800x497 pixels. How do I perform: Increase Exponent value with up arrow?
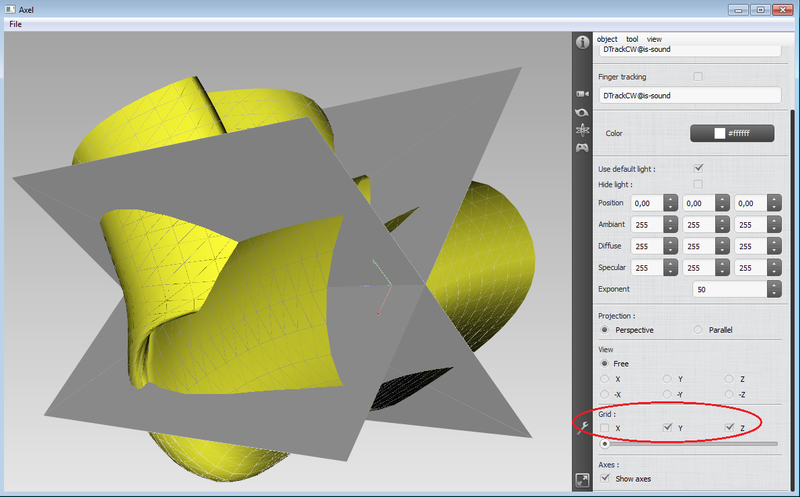click(x=773, y=284)
